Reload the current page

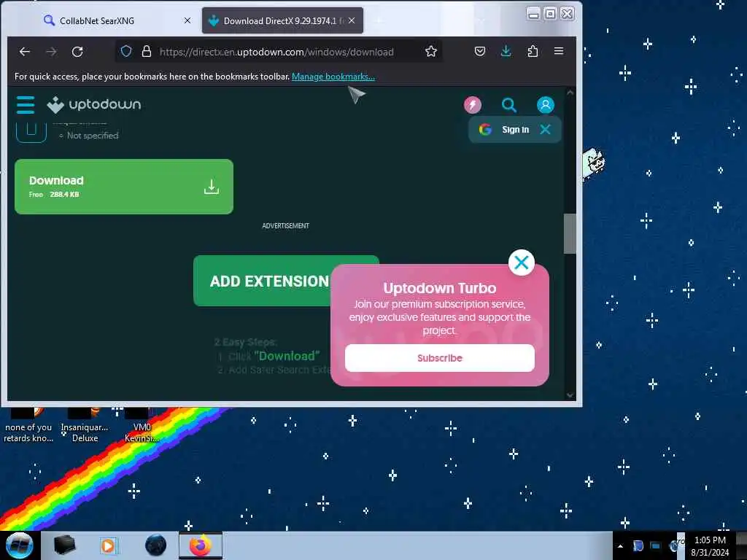[x=77, y=52]
